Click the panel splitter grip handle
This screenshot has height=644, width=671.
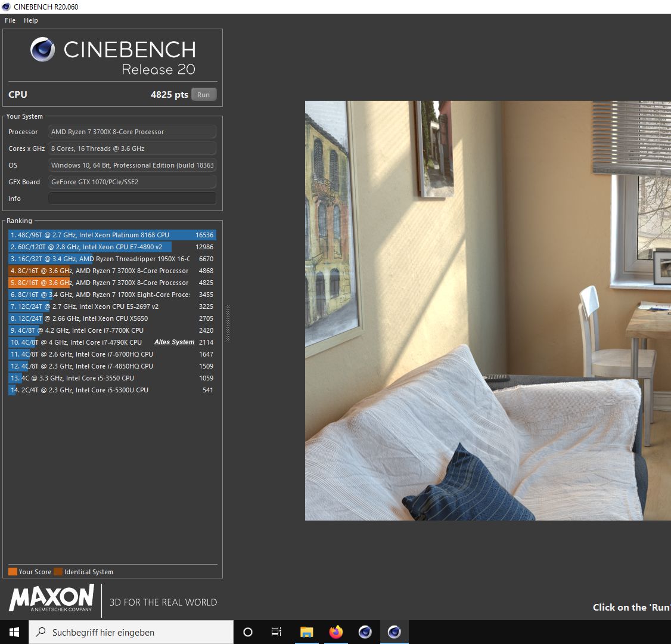point(228,323)
